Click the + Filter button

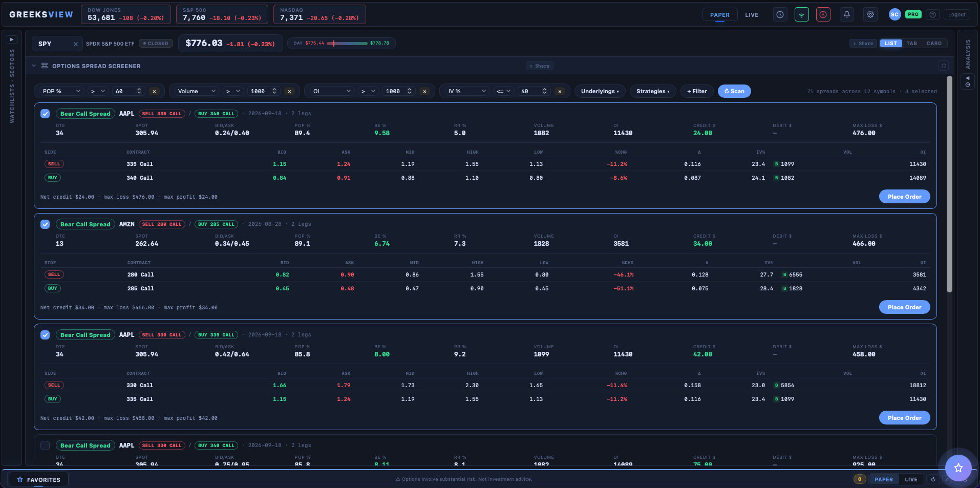[697, 91]
